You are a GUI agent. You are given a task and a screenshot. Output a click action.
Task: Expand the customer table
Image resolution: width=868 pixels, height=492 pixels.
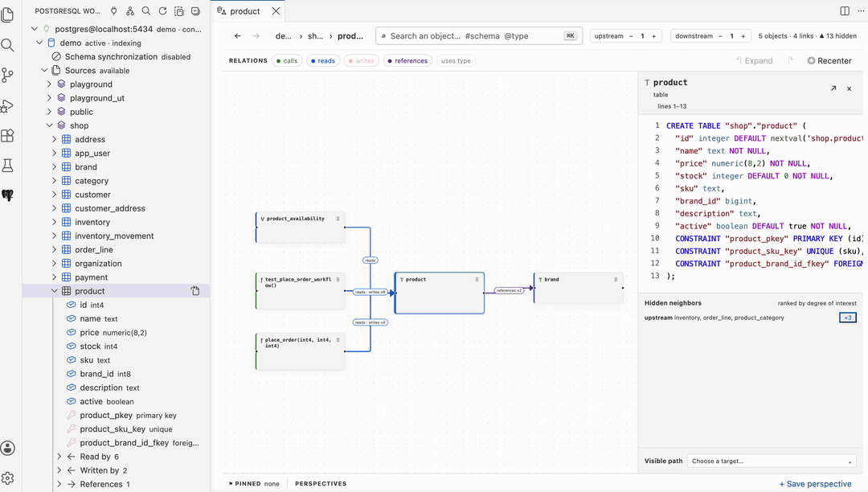pyautogui.click(x=55, y=195)
